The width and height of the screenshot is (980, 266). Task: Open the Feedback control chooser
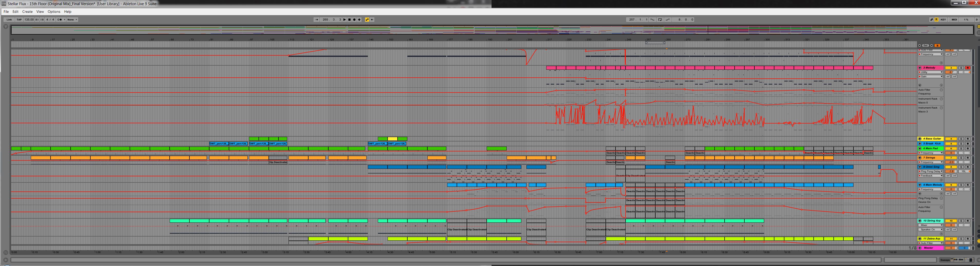[931, 176]
